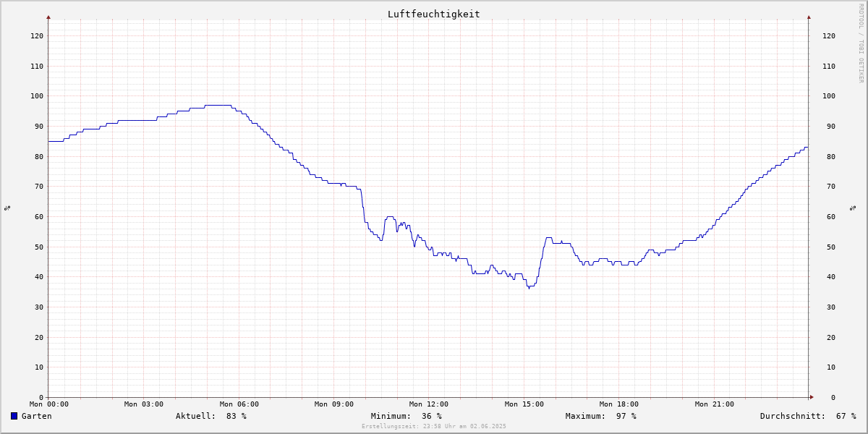Image resolution: width=868 pixels, height=434 pixels.
Task: Click the "%" unit label beside the left axis
Action: (7, 208)
